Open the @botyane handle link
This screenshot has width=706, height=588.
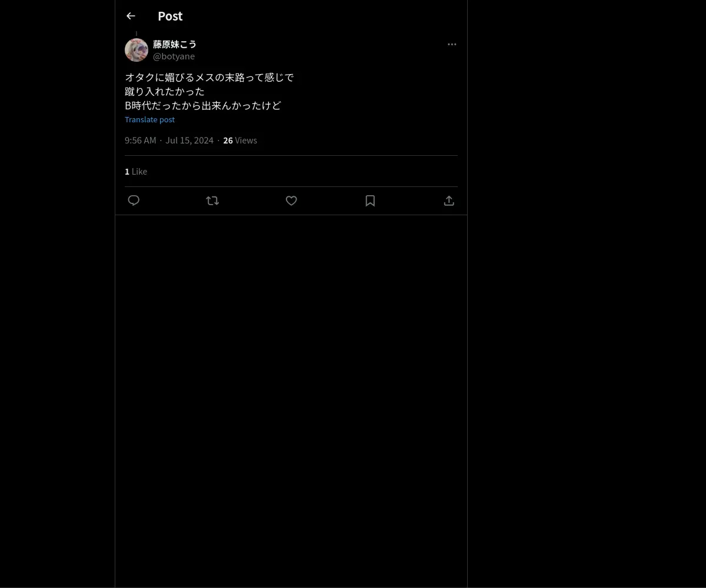174,56
